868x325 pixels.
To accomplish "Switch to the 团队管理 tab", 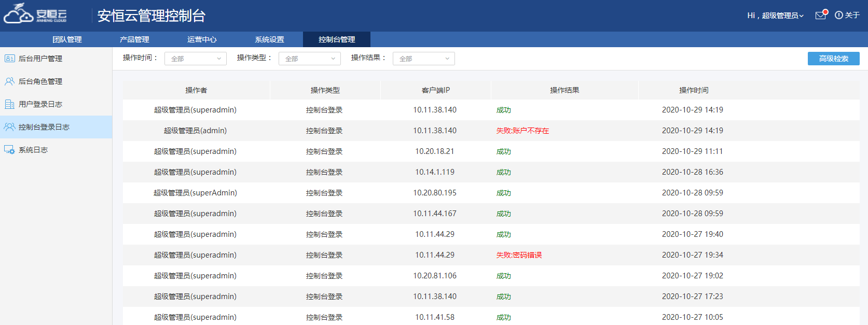I will tap(67, 39).
